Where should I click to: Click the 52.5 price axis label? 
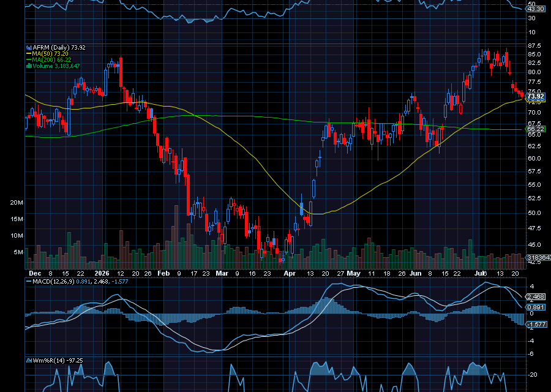pyautogui.click(x=534, y=198)
